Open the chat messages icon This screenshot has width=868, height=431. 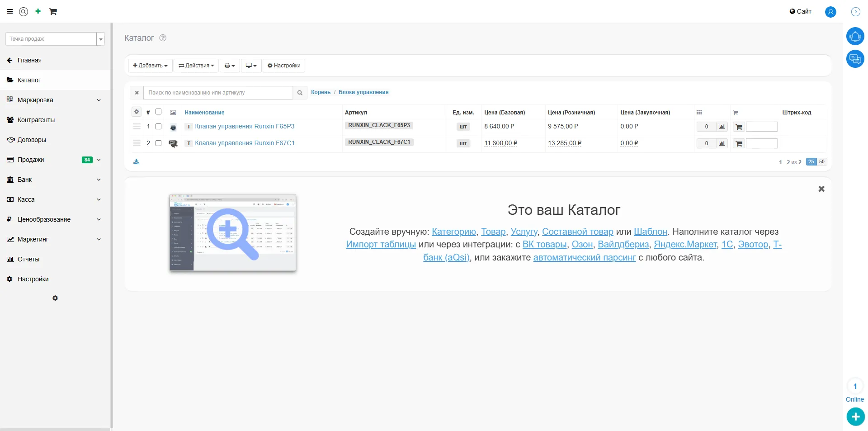click(x=855, y=59)
